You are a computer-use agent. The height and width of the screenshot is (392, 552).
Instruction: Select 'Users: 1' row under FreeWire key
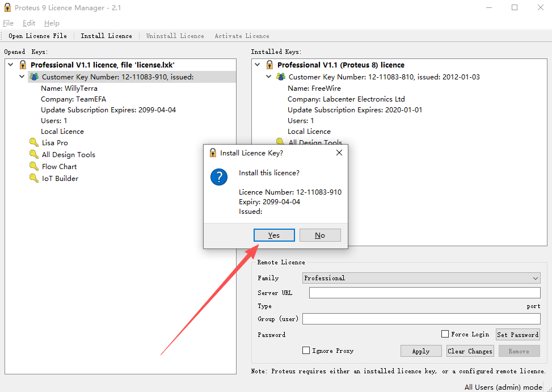(x=301, y=121)
